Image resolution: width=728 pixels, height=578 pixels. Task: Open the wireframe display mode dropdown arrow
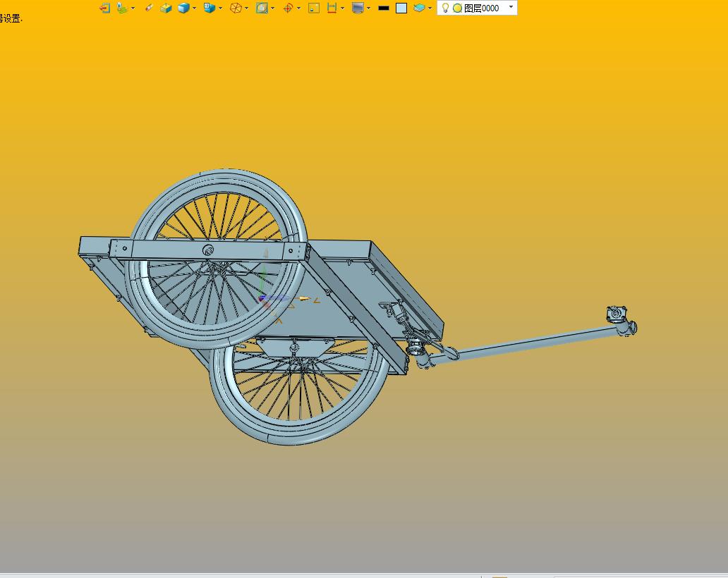[246, 8]
